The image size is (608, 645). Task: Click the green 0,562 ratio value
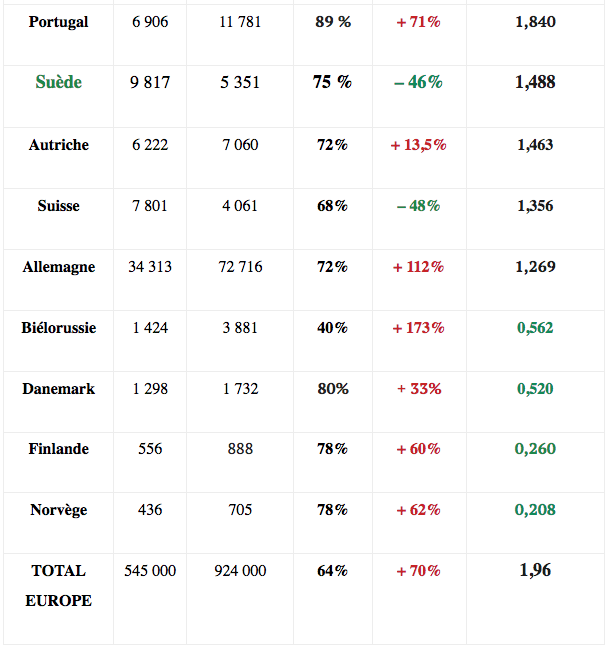pyautogui.click(x=535, y=328)
